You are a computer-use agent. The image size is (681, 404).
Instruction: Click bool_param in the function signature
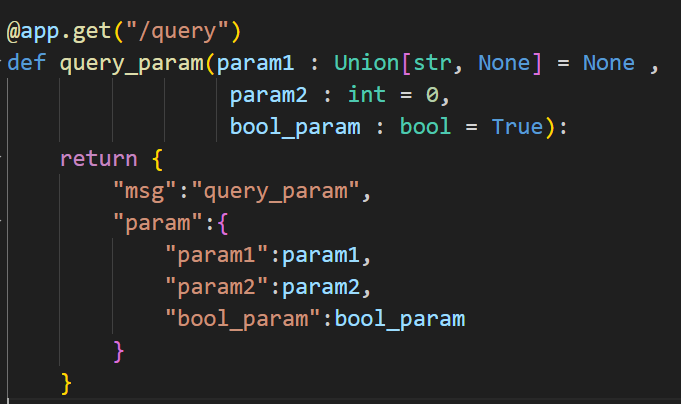295,127
